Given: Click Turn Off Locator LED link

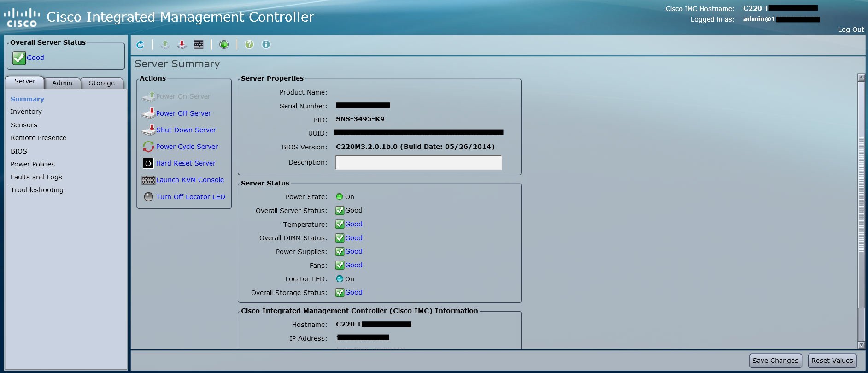Looking at the screenshot, I should pyautogui.click(x=191, y=197).
